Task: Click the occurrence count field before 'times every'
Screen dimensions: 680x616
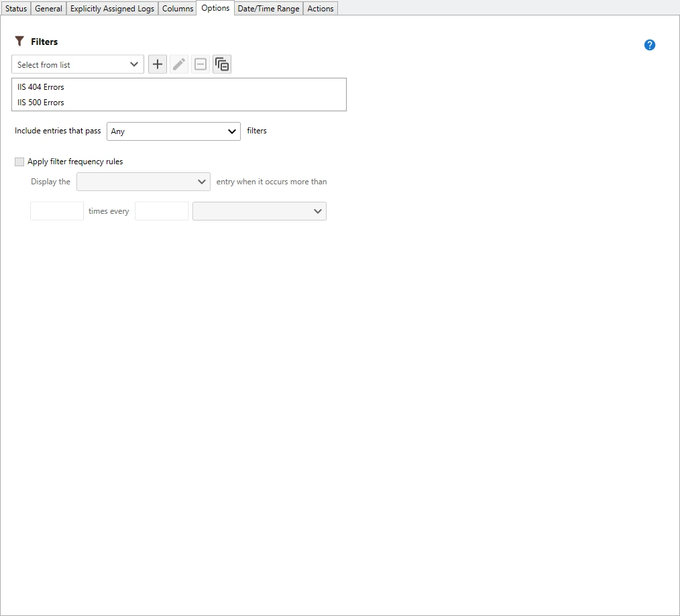Action: pyautogui.click(x=57, y=211)
